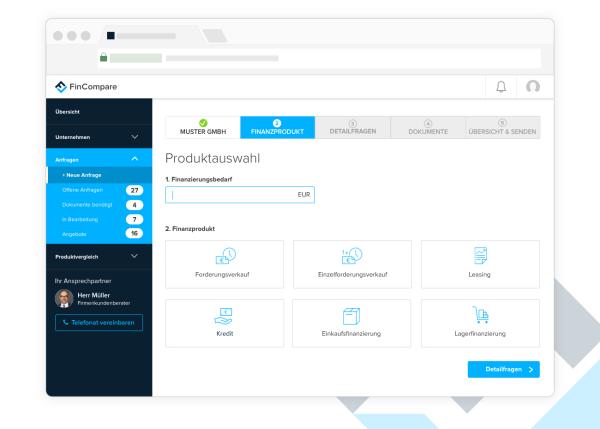Image resolution: width=600 pixels, height=429 pixels.
Task: Expand the Produktvergleich sidebar section
Action: coord(99,256)
